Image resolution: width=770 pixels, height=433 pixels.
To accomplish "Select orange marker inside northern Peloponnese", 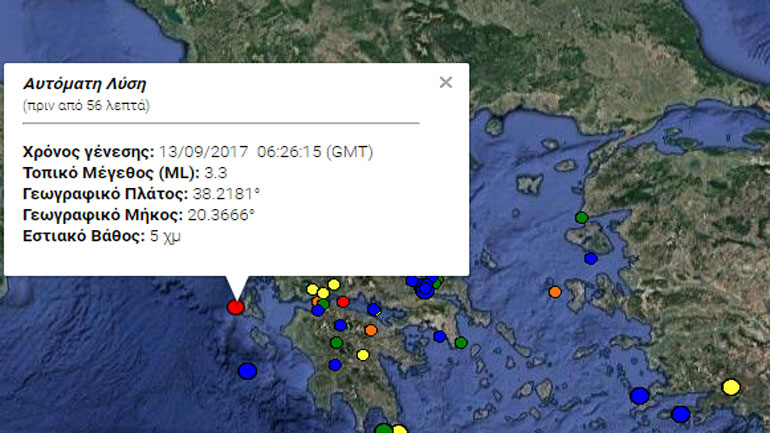I will pos(371,330).
